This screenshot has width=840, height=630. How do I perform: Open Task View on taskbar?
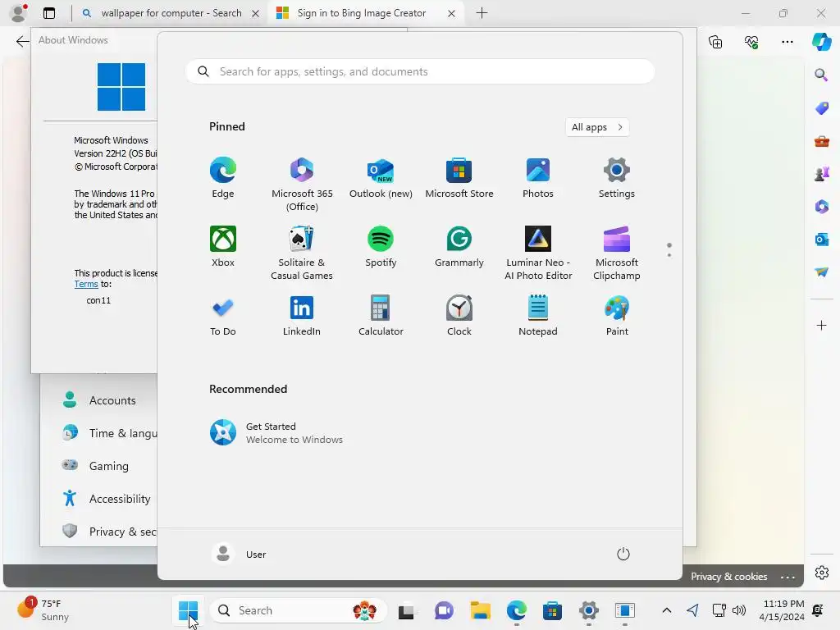tap(407, 610)
